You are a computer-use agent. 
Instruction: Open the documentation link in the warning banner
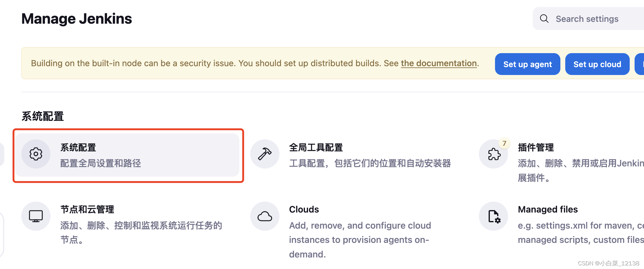[439, 63]
